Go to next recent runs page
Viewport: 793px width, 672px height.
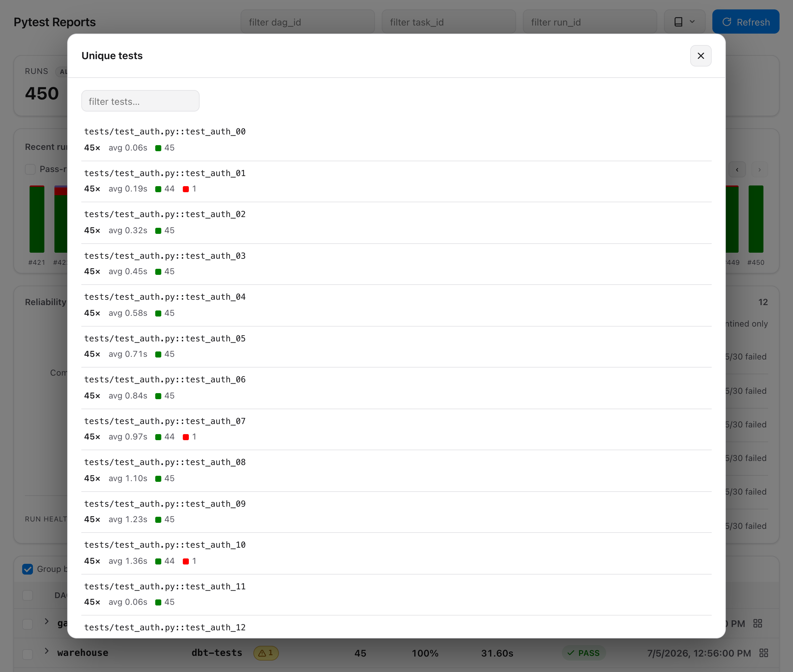pyautogui.click(x=759, y=170)
